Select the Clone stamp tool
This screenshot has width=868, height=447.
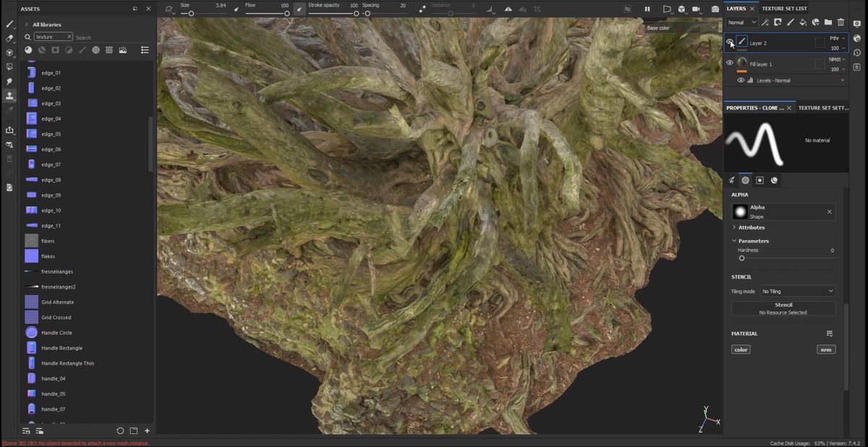(9, 95)
